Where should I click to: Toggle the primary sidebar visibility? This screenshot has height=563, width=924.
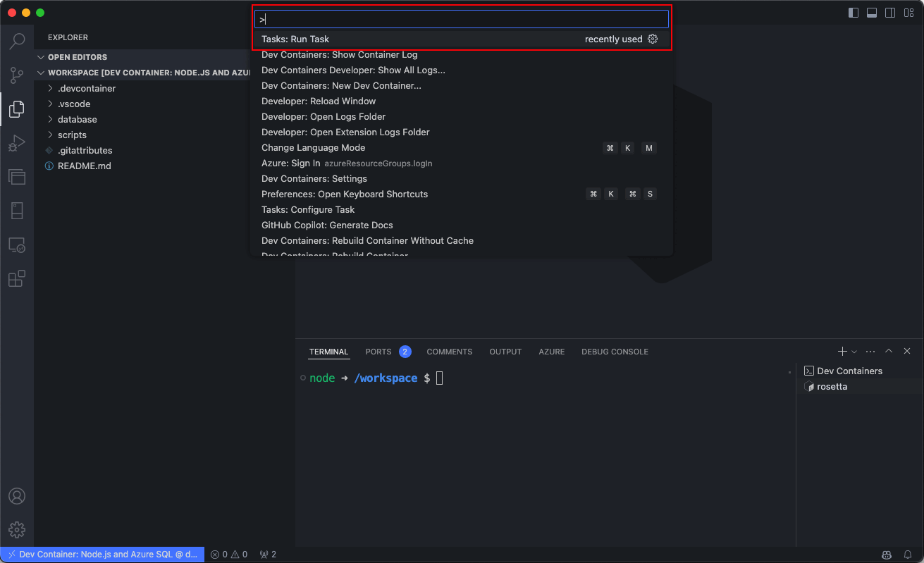pyautogui.click(x=854, y=12)
